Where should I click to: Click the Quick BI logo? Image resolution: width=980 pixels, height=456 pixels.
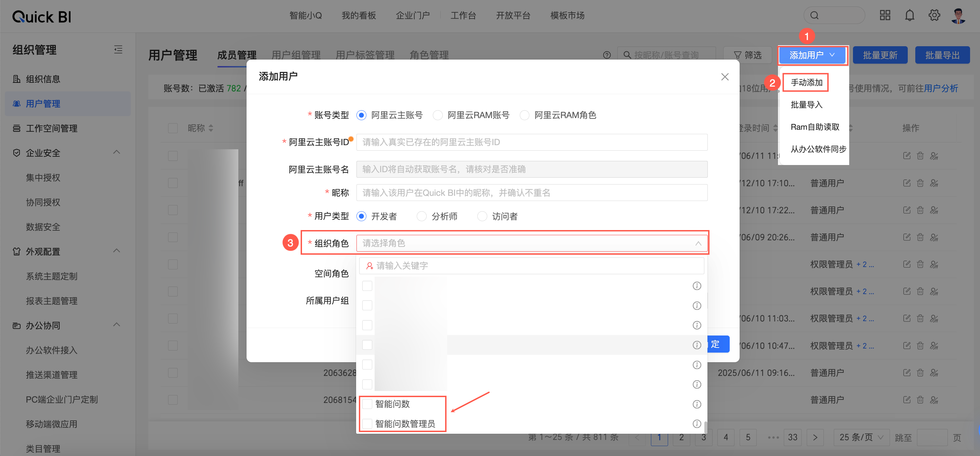tap(41, 16)
